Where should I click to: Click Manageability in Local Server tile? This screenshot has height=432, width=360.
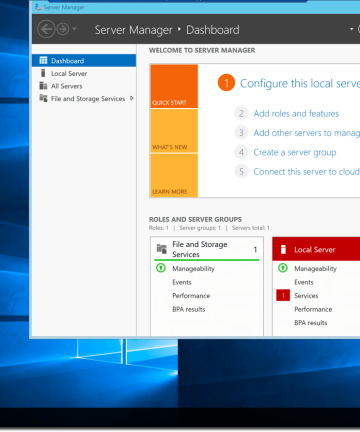[315, 269]
